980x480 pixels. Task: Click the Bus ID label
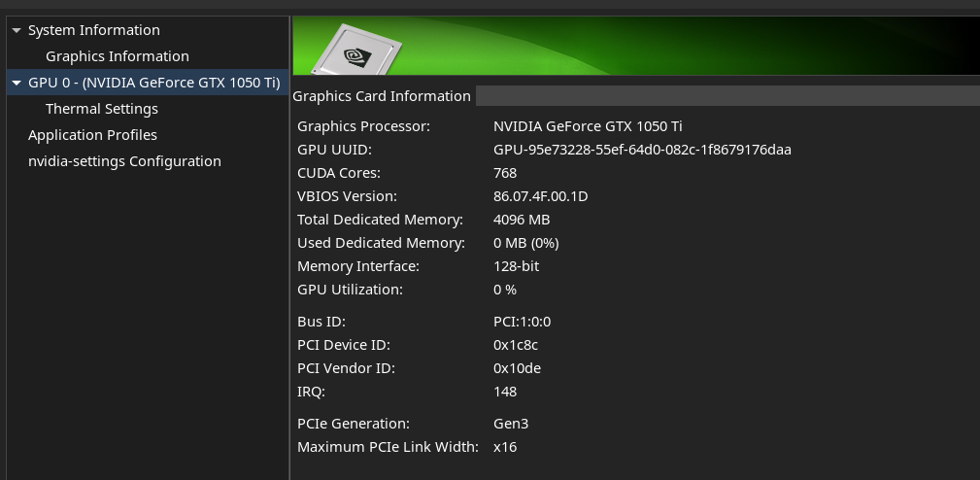(x=321, y=322)
